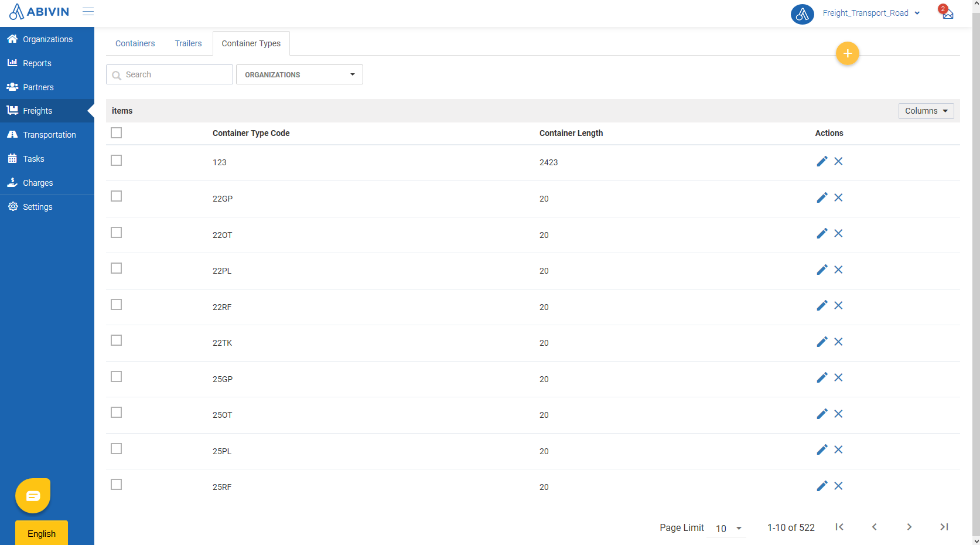Viewport: 980px width, 545px height.
Task: Open the notifications mail icon
Action: click(x=947, y=13)
